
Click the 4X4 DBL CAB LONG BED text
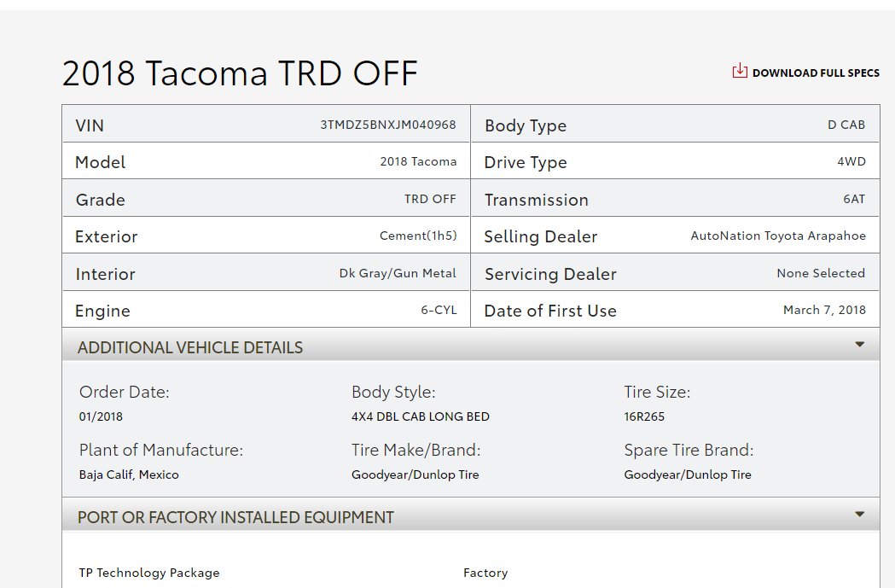[x=420, y=417]
